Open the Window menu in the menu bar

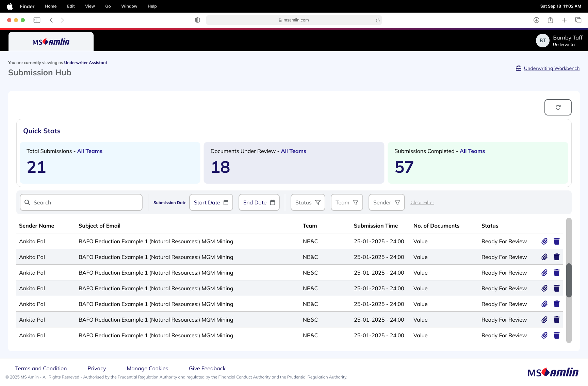[x=129, y=6]
